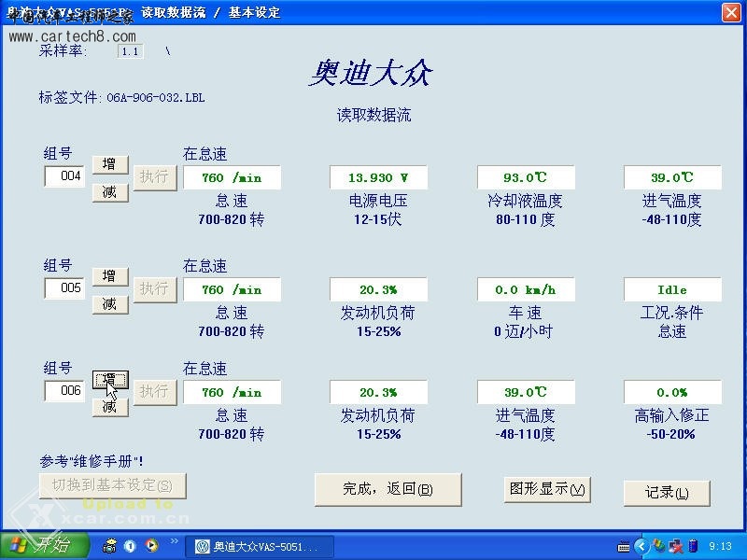The image size is (747, 560).
Task: Click the 工况.条件 label
Action: tap(671, 313)
